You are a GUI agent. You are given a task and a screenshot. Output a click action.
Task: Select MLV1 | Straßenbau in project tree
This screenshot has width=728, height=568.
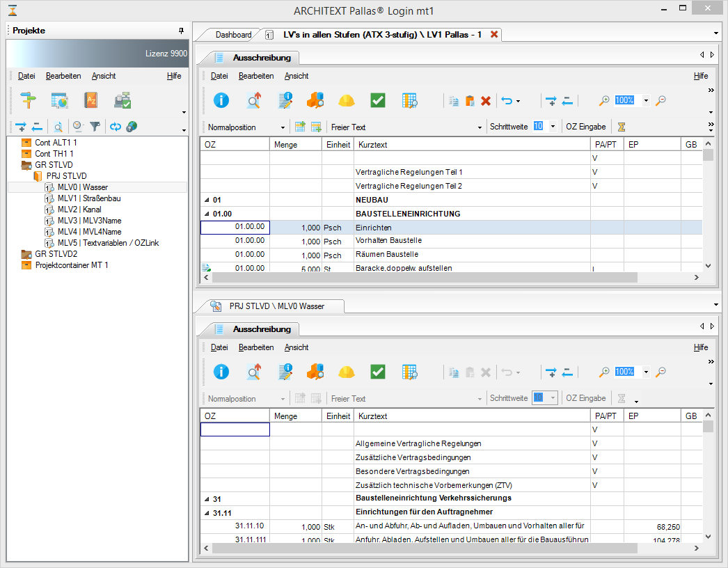click(88, 198)
